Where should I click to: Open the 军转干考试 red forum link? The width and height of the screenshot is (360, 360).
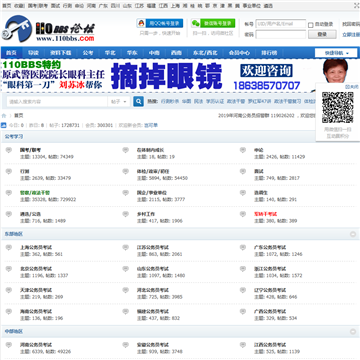[x=265, y=214]
